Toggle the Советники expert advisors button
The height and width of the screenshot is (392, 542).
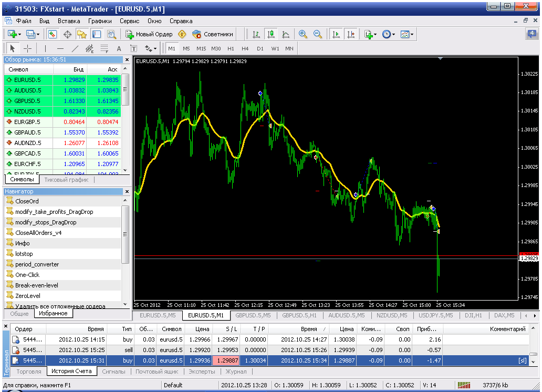pyautogui.click(x=213, y=34)
